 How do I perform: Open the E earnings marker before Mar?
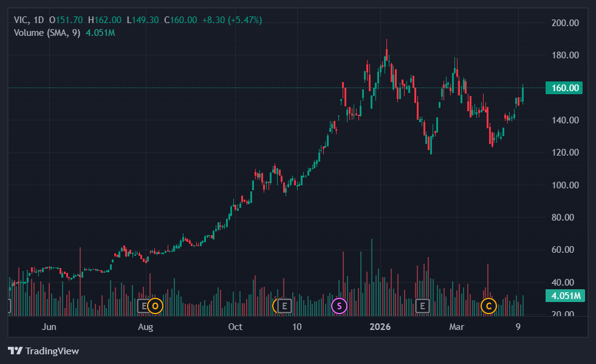point(422,306)
